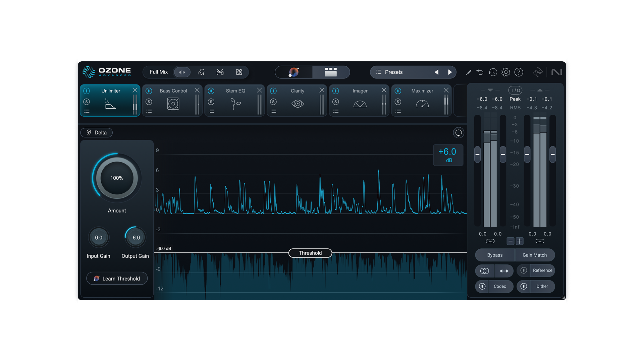Open the help question mark icon
644x362 pixels.
[519, 72]
